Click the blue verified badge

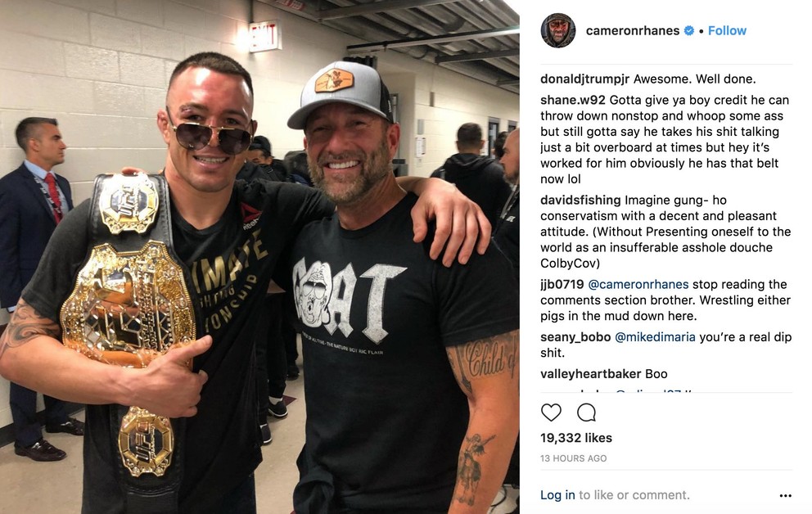(x=688, y=30)
